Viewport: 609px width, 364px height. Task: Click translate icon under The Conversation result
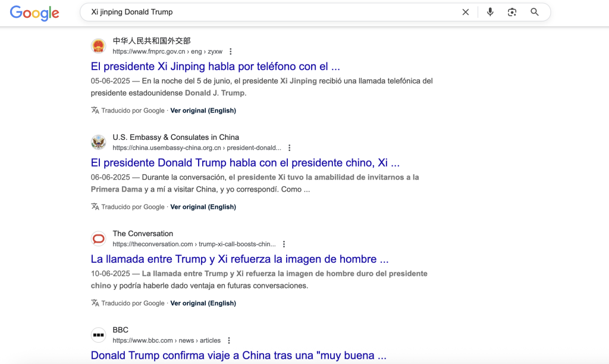tap(95, 303)
